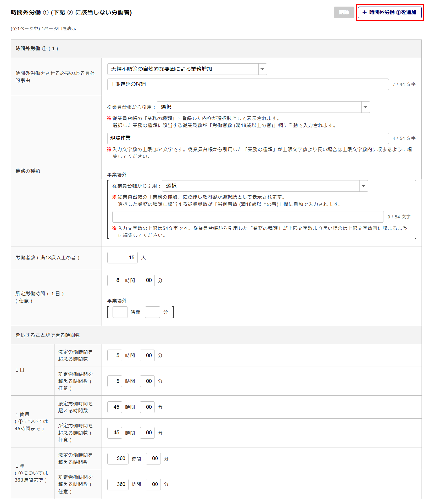Click the 工期遅延の解消 text field
This screenshot has width=432, height=504.
(x=247, y=84)
